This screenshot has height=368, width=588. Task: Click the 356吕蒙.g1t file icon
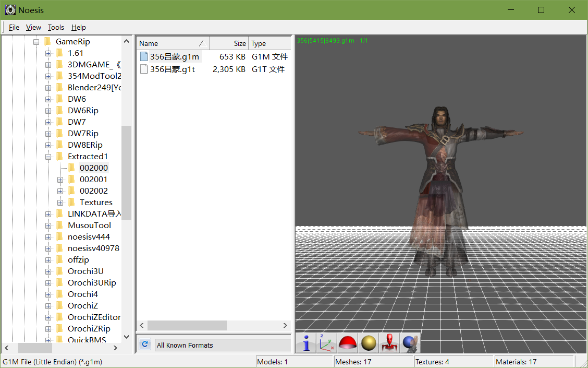(144, 69)
